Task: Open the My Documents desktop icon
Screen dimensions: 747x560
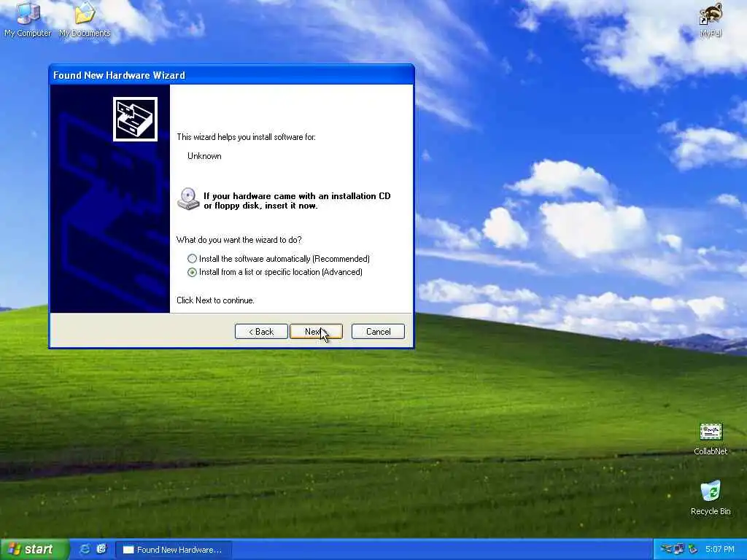Action: pyautogui.click(x=85, y=19)
